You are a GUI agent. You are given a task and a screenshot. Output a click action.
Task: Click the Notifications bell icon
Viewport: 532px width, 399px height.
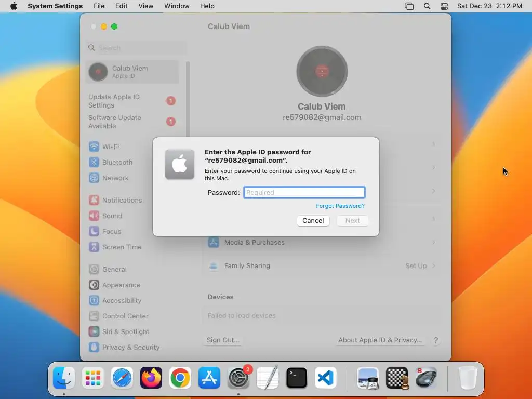pos(94,200)
